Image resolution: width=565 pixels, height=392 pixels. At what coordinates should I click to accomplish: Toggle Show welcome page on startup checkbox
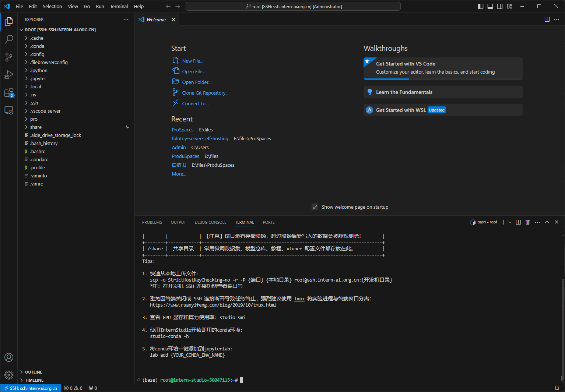click(315, 207)
